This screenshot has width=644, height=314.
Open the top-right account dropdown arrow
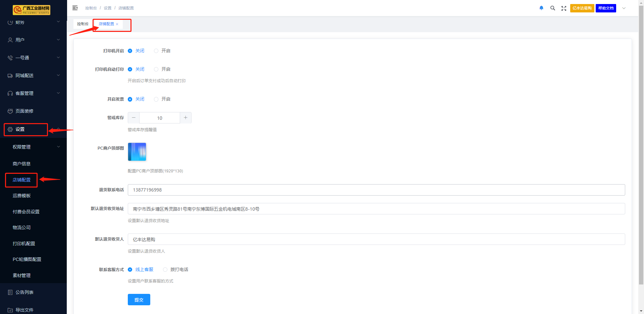[624, 8]
